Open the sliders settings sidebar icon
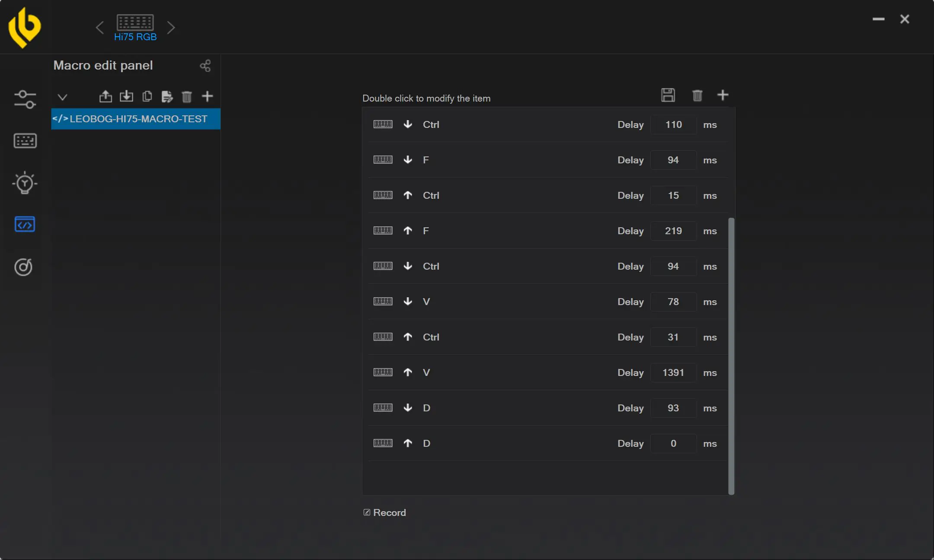The width and height of the screenshot is (934, 560). [25, 99]
